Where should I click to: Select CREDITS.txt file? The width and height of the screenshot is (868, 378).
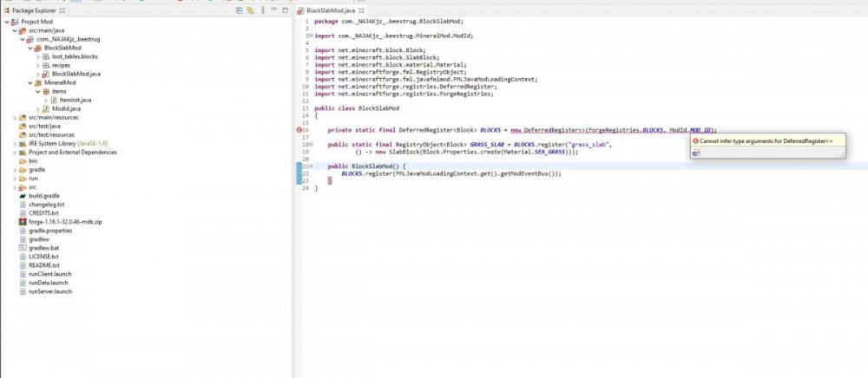[x=43, y=212]
